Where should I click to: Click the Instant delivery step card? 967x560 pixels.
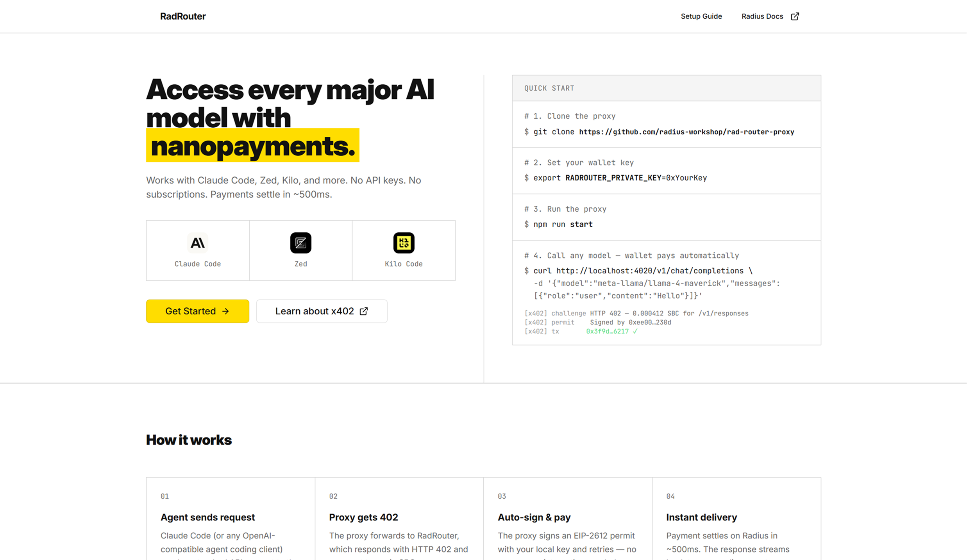(736, 517)
